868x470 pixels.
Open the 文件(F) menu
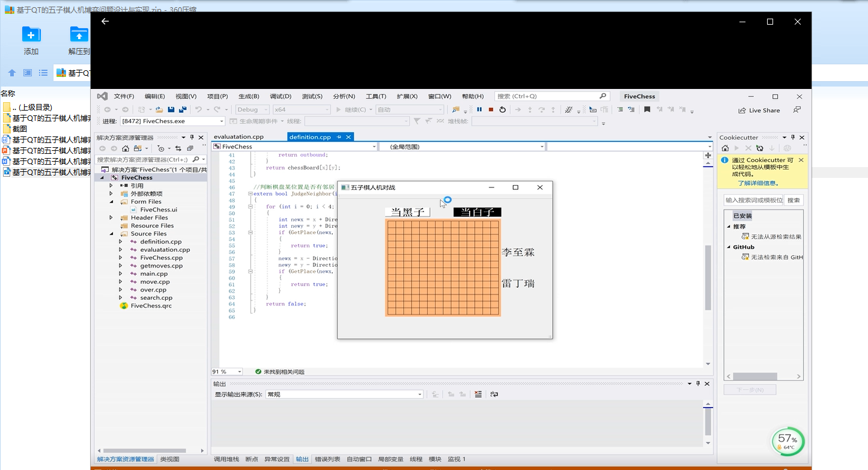click(x=124, y=96)
